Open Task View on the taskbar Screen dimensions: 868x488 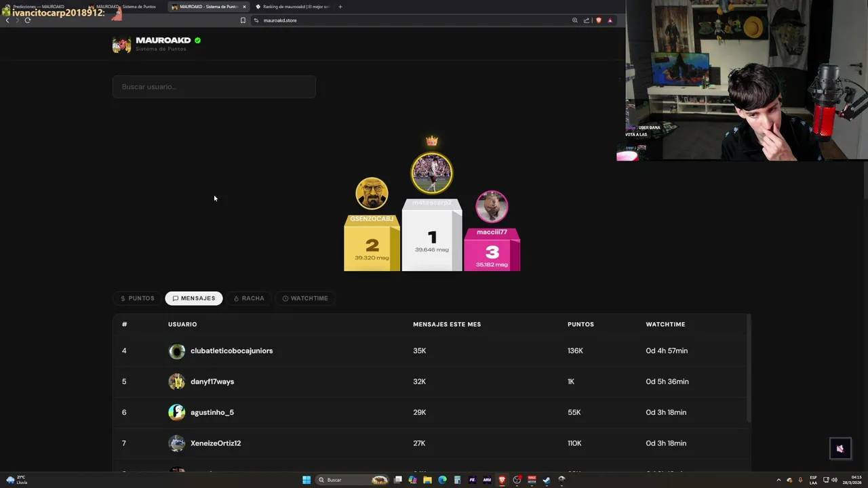(x=398, y=480)
